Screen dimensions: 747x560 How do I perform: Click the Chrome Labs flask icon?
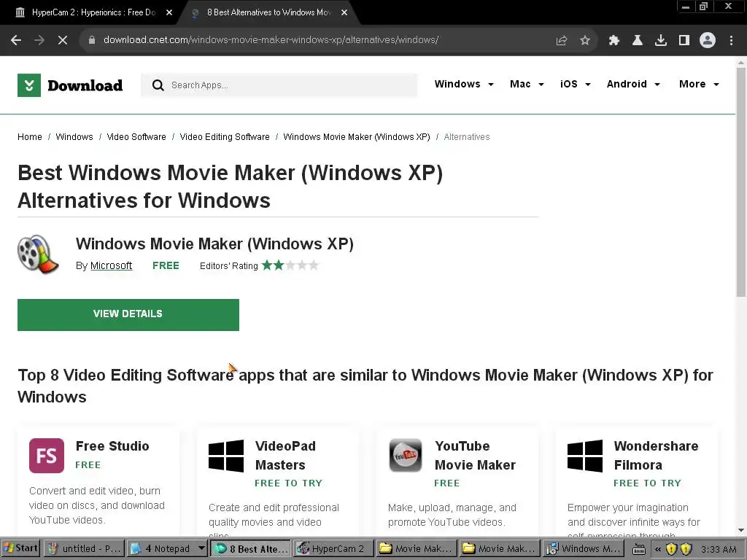point(638,41)
